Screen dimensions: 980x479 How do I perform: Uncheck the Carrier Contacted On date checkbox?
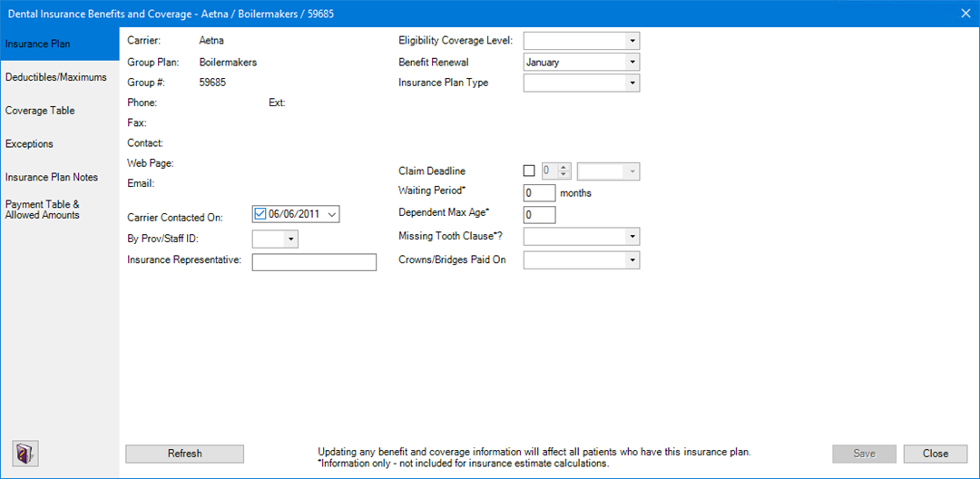260,214
